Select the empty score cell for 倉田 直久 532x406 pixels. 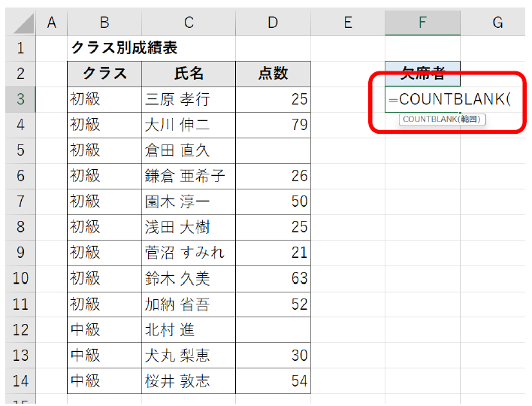point(273,150)
